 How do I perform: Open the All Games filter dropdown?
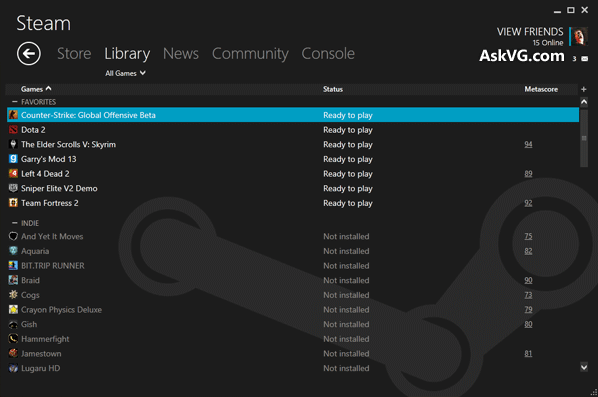(125, 73)
